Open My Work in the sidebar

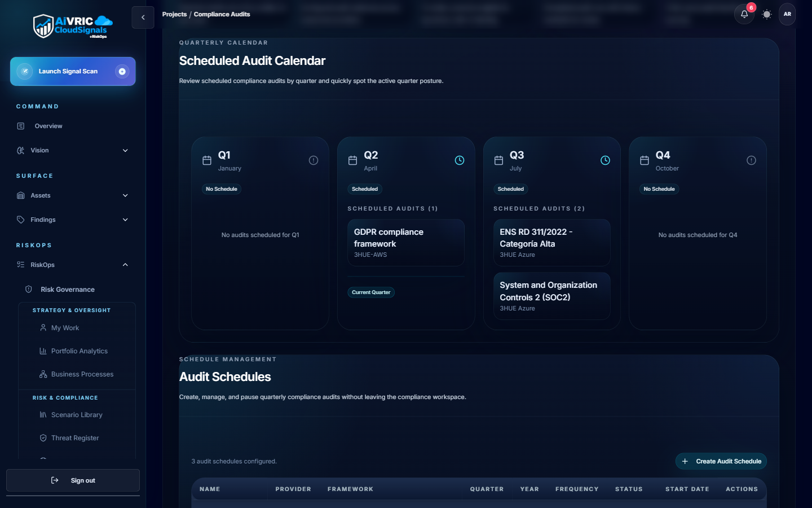[x=65, y=328]
